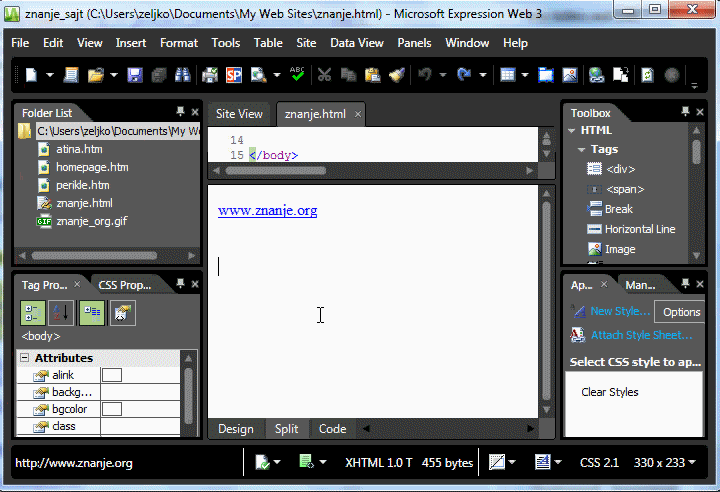Collapse the Attributes section
720x492 pixels.
[x=25, y=357]
